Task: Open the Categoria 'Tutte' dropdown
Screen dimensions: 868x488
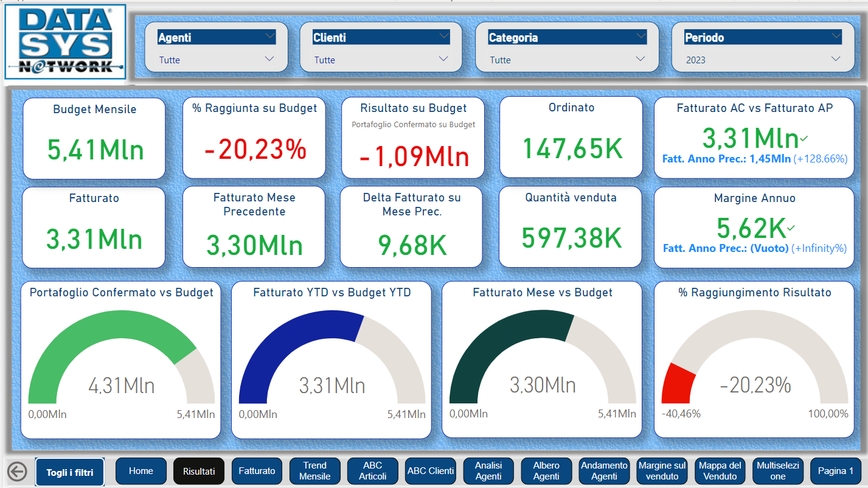Action: point(567,60)
